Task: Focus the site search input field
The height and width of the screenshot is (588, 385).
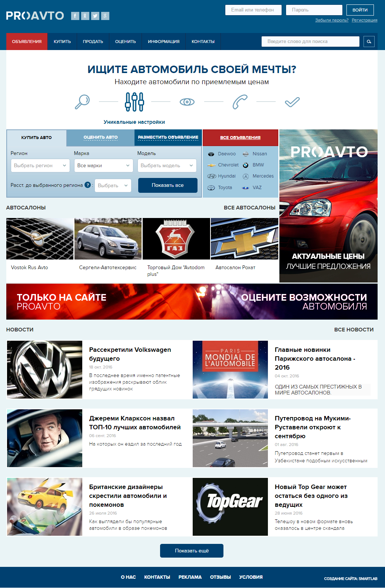Action: [x=311, y=42]
